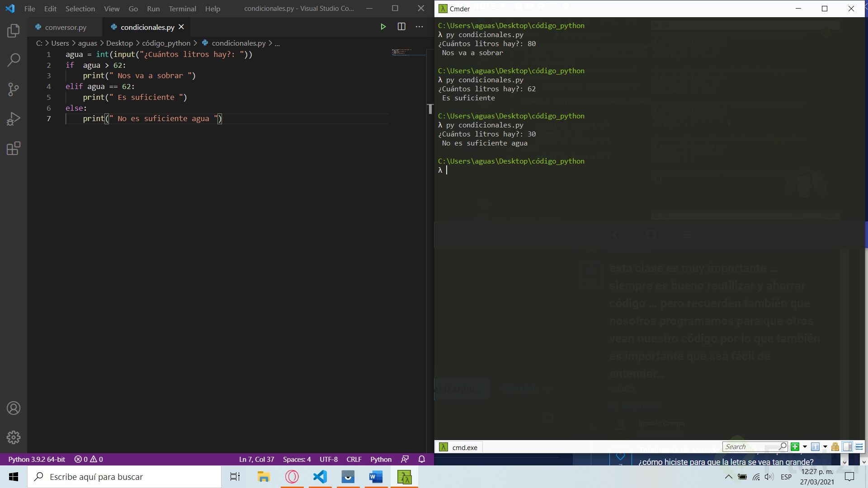The width and height of the screenshot is (868, 488).
Task: Open the Explorer view in VS Code
Action: (14, 31)
